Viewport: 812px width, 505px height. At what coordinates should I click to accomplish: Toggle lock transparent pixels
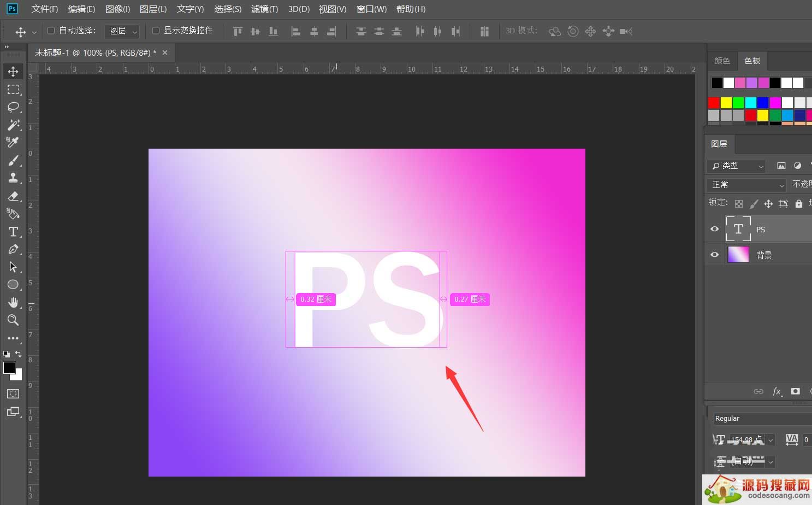(x=739, y=204)
